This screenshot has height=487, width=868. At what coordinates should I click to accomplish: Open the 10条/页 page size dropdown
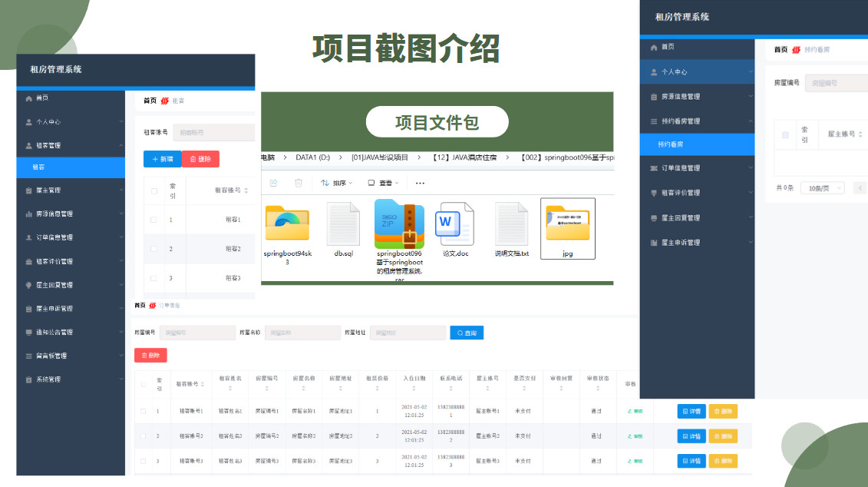tap(824, 188)
